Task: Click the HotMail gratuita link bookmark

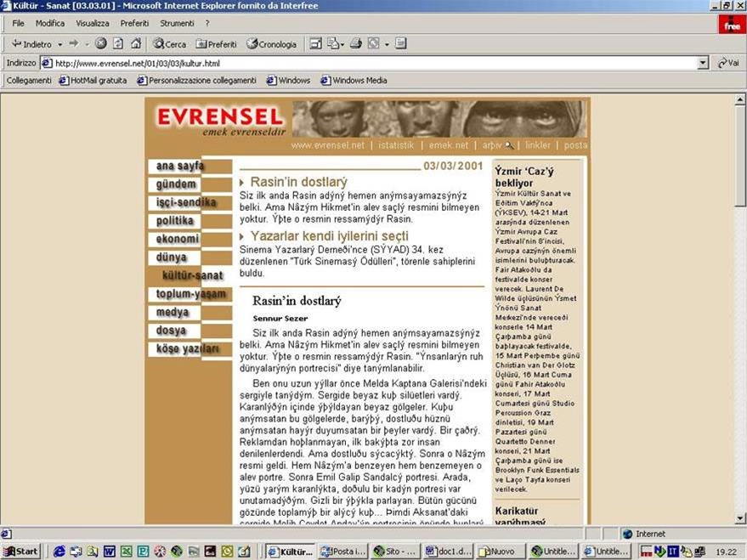Action: (x=92, y=81)
